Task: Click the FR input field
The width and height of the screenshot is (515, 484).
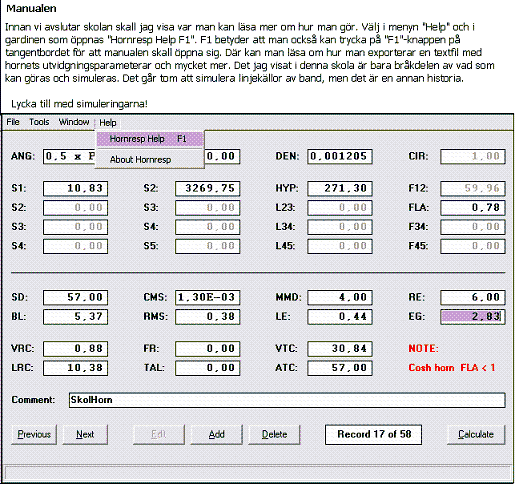Action: coord(208,349)
